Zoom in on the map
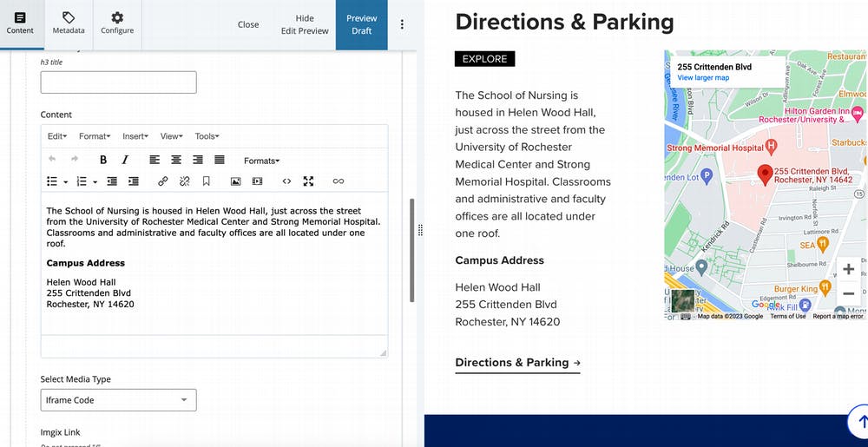868x447 pixels. [848, 270]
